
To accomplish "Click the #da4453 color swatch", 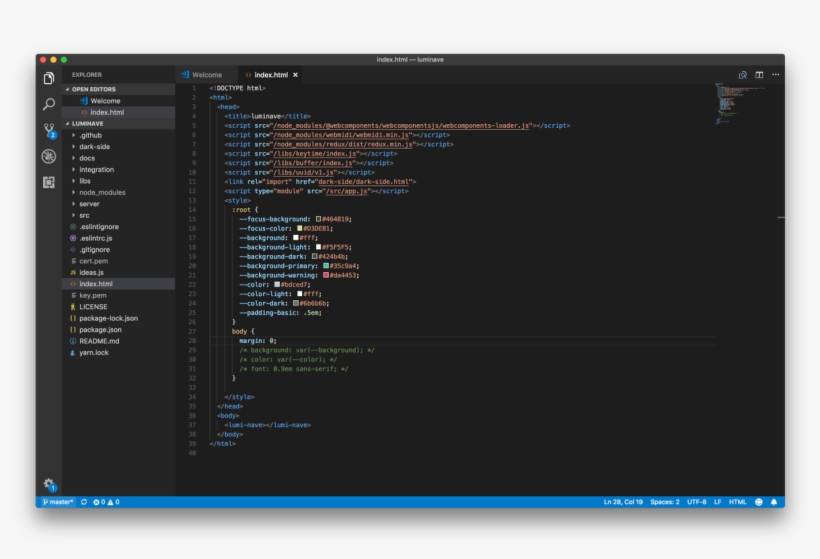I will pyautogui.click(x=326, y=275).
